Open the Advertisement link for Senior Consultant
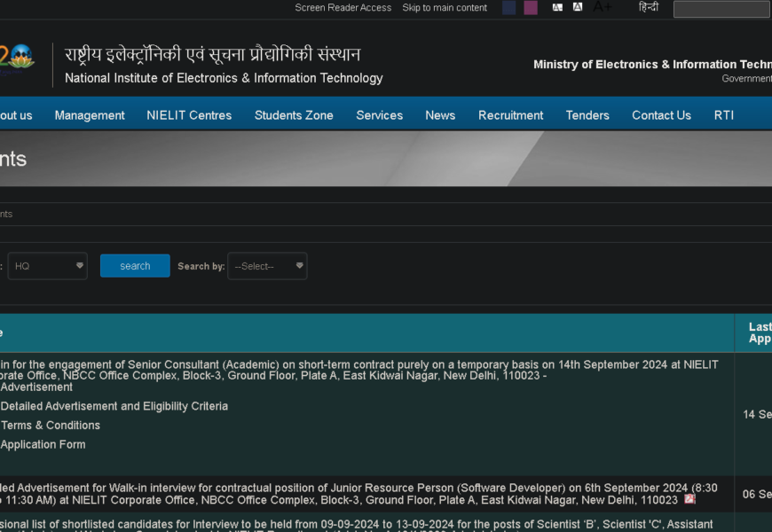Screen dimensions: 772x532 [x=36, y=387]
